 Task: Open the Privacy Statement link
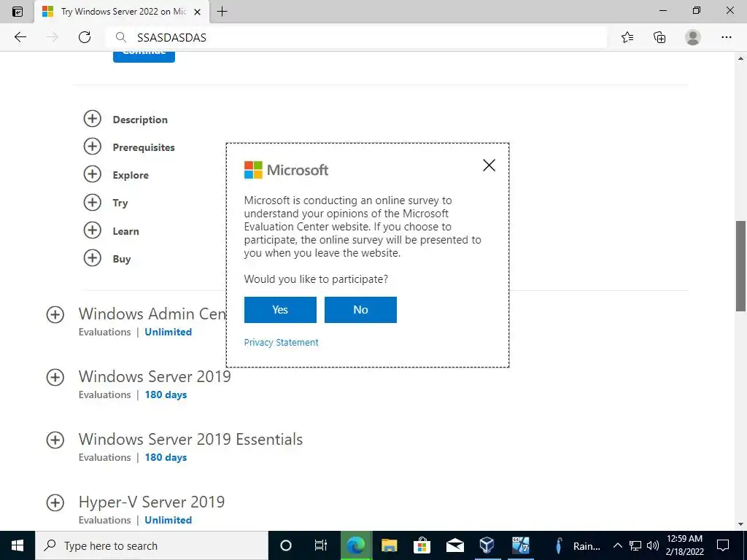pos(281,343)
